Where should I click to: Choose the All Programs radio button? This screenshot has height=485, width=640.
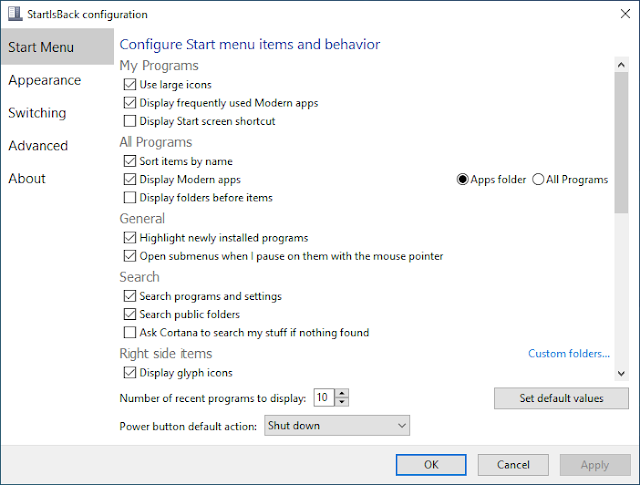pyautogui.click(x=538, y=179)
